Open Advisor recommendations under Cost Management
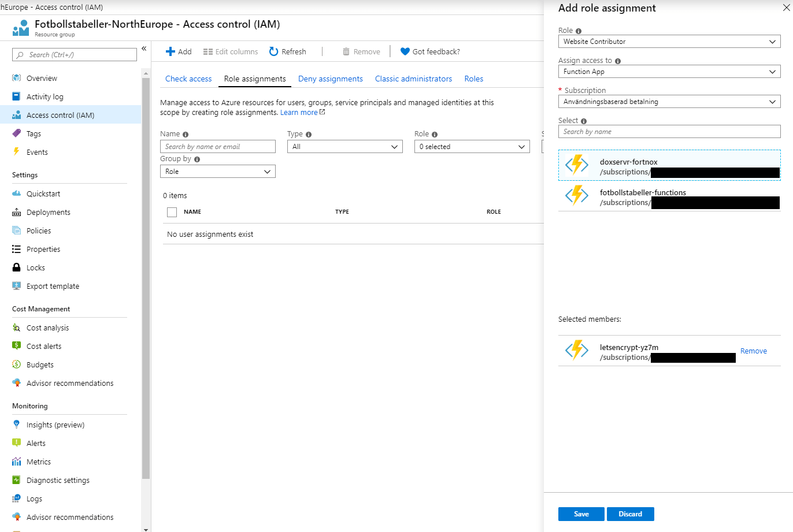Image resolution: width=793 pixels, height=532 pixels. [69, 383]
